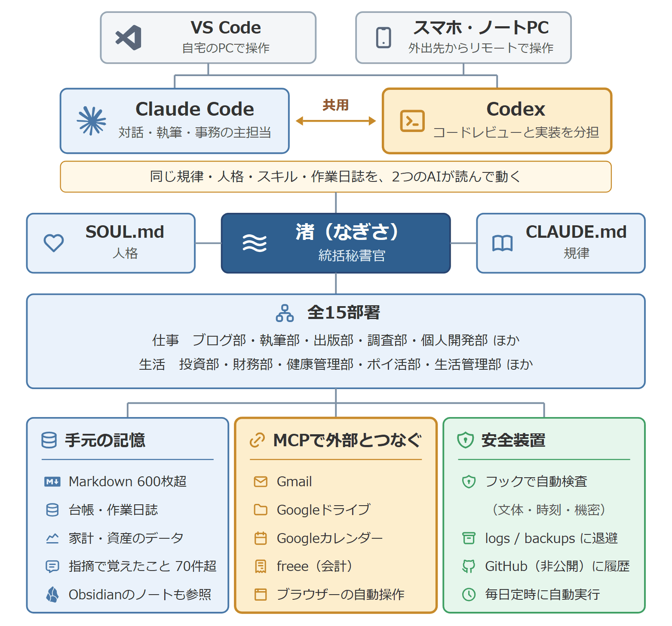Click the open book icon in CLAUDE.md box
The image size is (672, 626).
502,243
